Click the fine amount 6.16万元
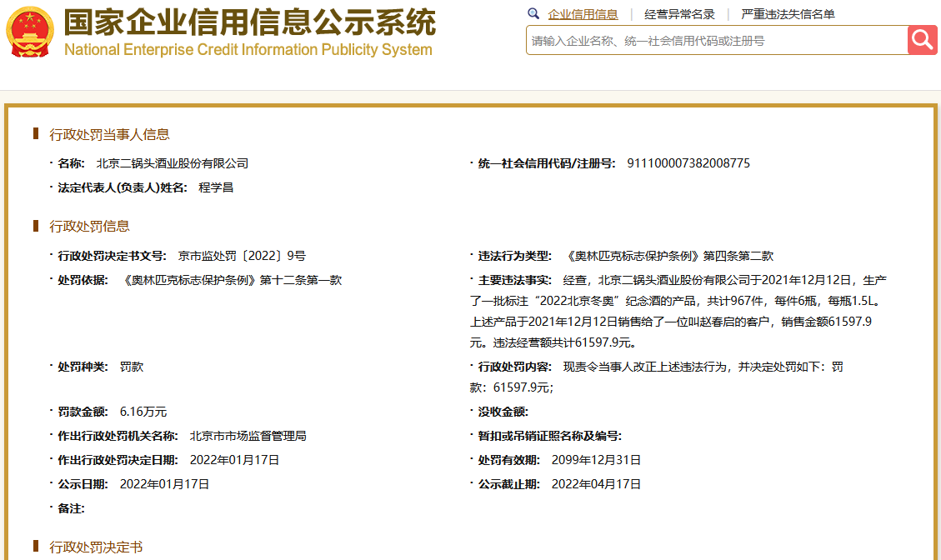This screenshot has width=941, height=560. coord(143,412)
